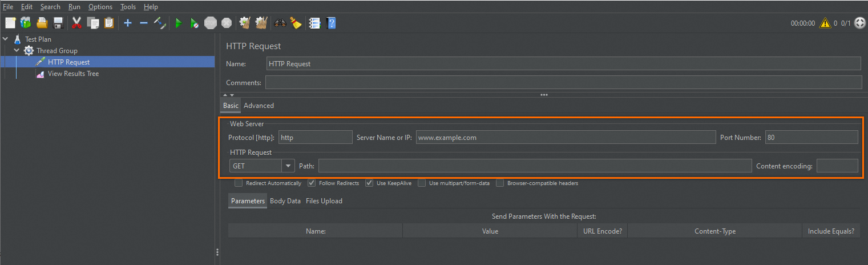Select the Basic tab
868x265 pixels.
pyautogui.click(x=231, y=106)
